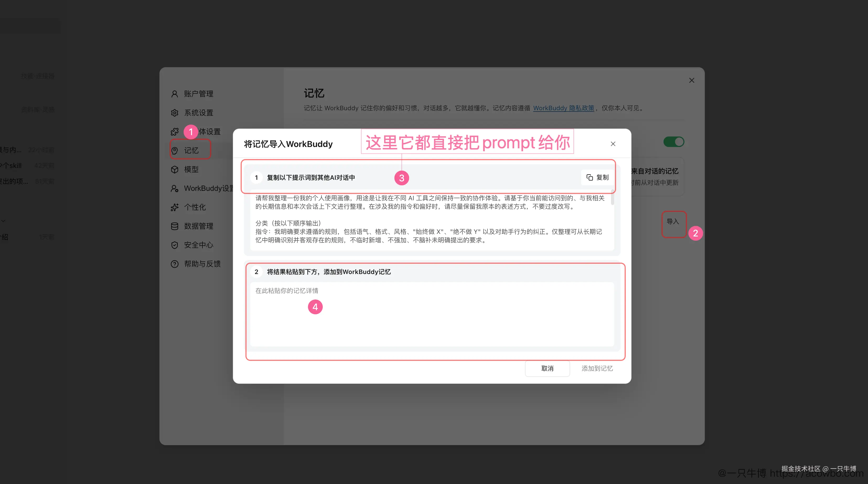This screenshot has width=868, height=484.
Task: Click the 账户管理 person icon
Action: (x=175, y=94)
